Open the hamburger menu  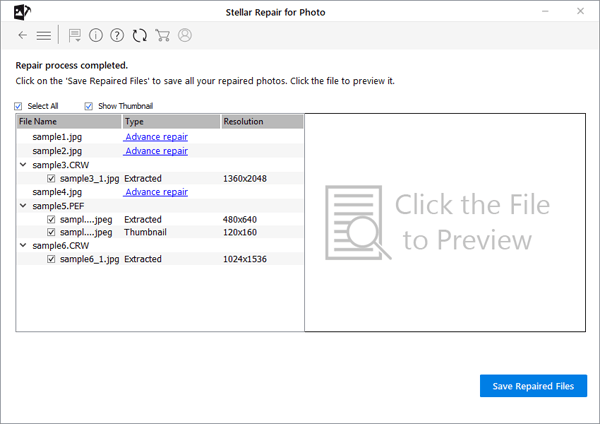point(44,35)
